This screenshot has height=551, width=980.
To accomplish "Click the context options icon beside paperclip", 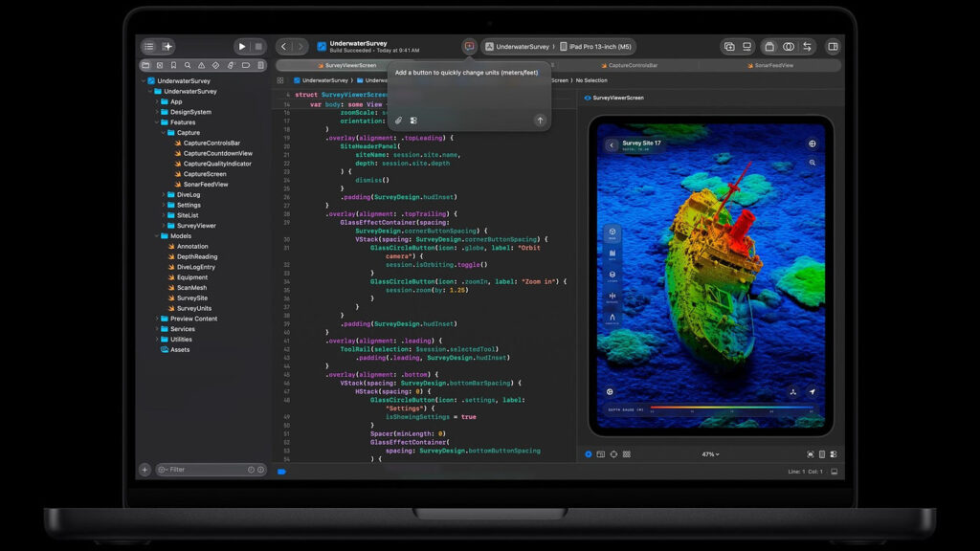I will (x=413, y=121).
